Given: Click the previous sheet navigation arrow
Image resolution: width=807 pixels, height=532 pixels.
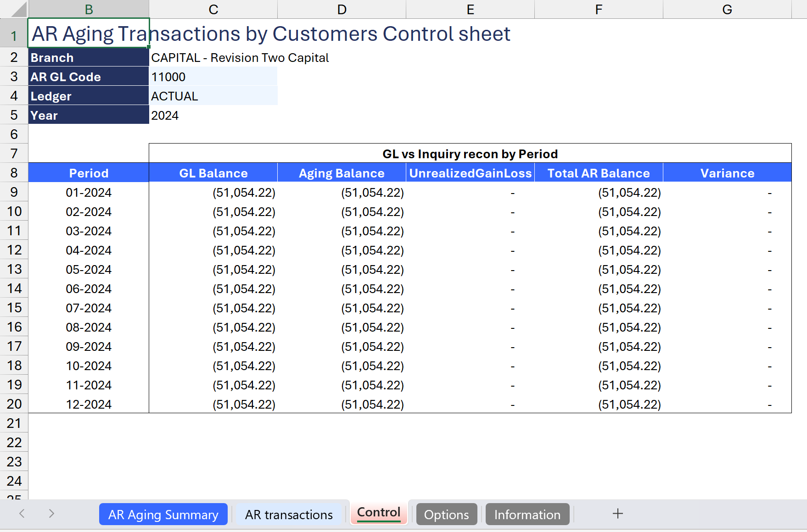Looking at the screenshot, I should click(x=22, y=514).
